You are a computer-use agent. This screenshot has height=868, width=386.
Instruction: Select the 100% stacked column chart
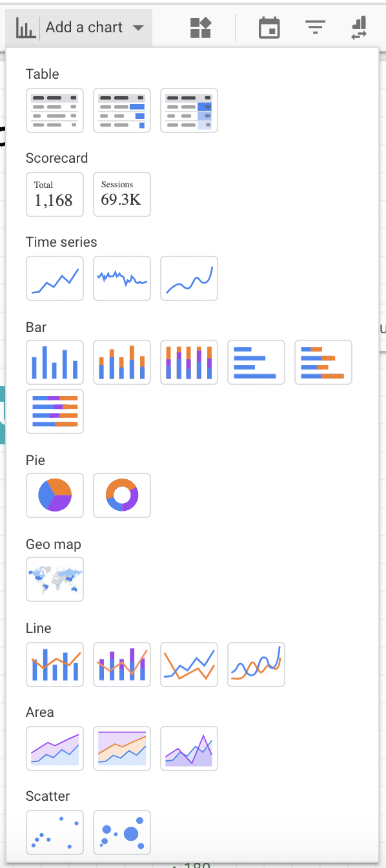189,362
